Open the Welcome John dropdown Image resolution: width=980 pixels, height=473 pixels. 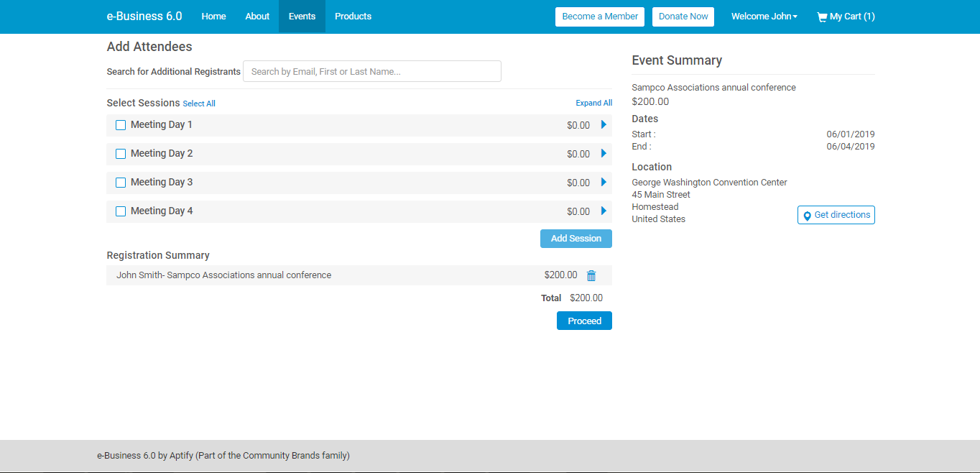[764, 16]
